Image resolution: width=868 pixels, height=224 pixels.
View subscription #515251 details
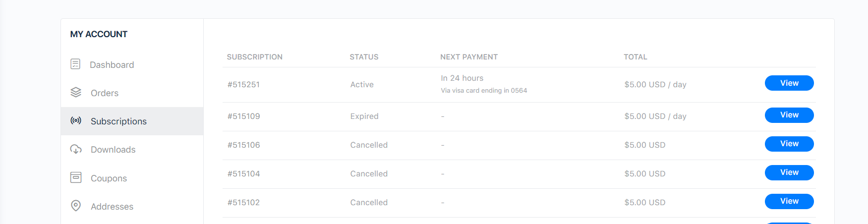tap(789, 83)
